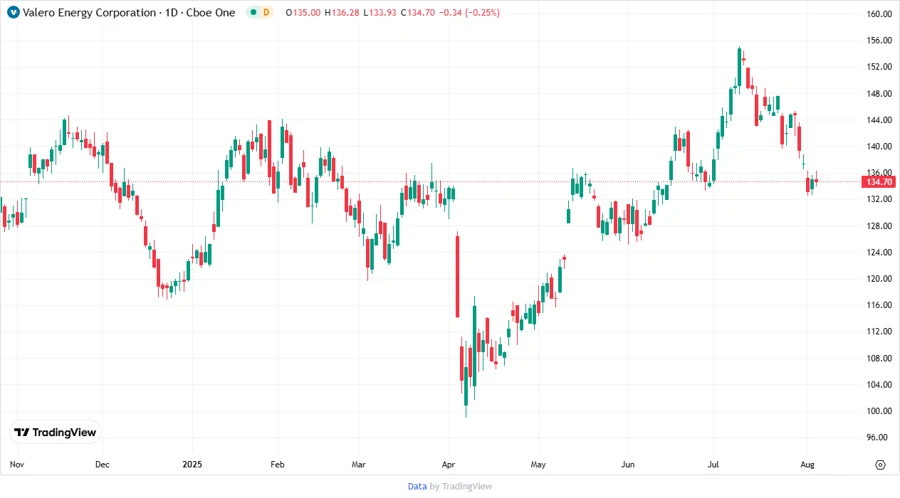Image resolution: width=900 pixels, height=498 pixels.
Task: Click the 100.00 price axis label
Action: 879,411
